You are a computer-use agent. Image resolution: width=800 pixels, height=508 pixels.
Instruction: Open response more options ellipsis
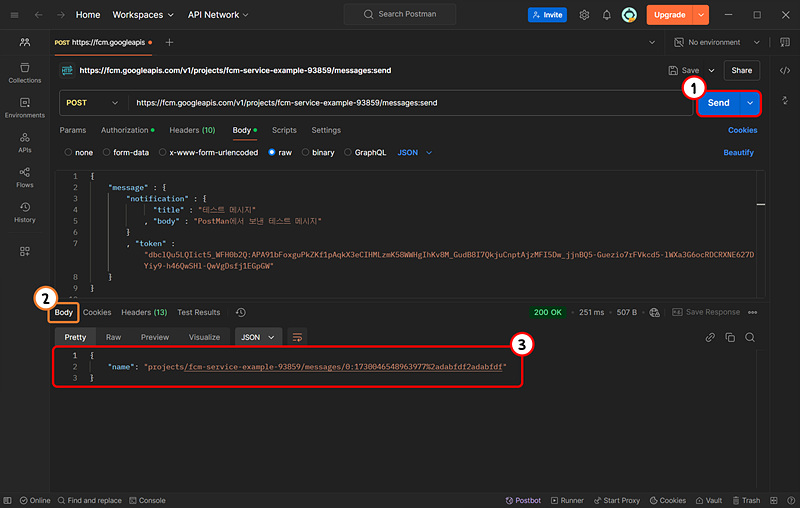tap(753, 312)
